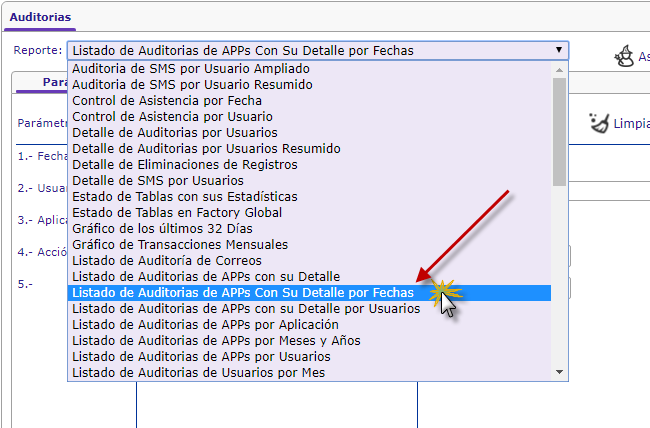The height and width of the screenshot is (428, 650).
Task: Pick Detalle de Auditorias por Usuarios Resumido
Action: pyautogui.click(x=309, y=148)
